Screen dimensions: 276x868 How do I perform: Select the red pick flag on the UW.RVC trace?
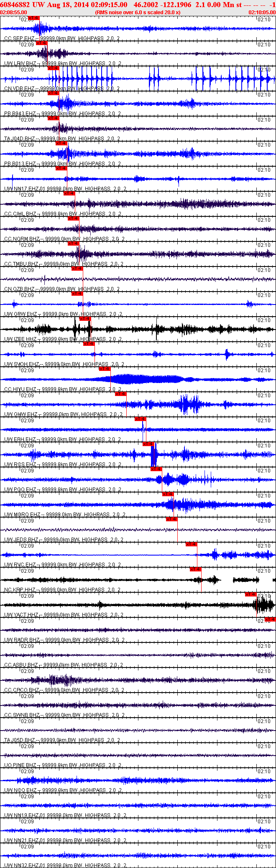pyautogui.click(x=191, y=544)
